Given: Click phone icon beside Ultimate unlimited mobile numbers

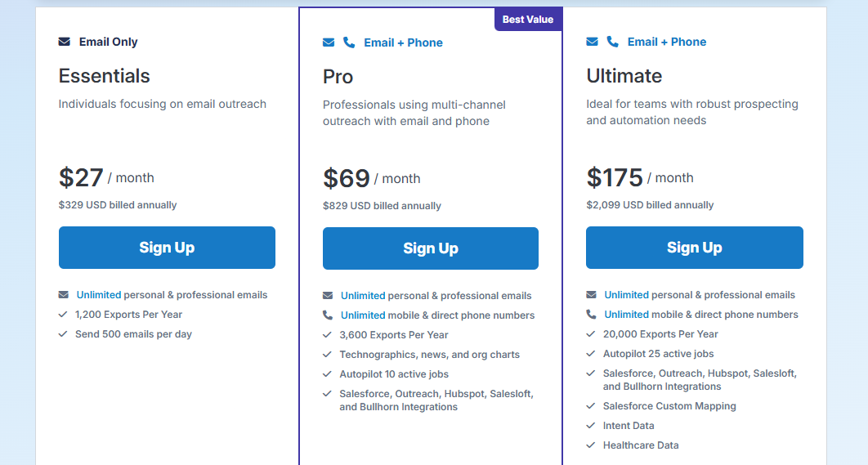Looking at the screenshot, I should tap(591, 315).
